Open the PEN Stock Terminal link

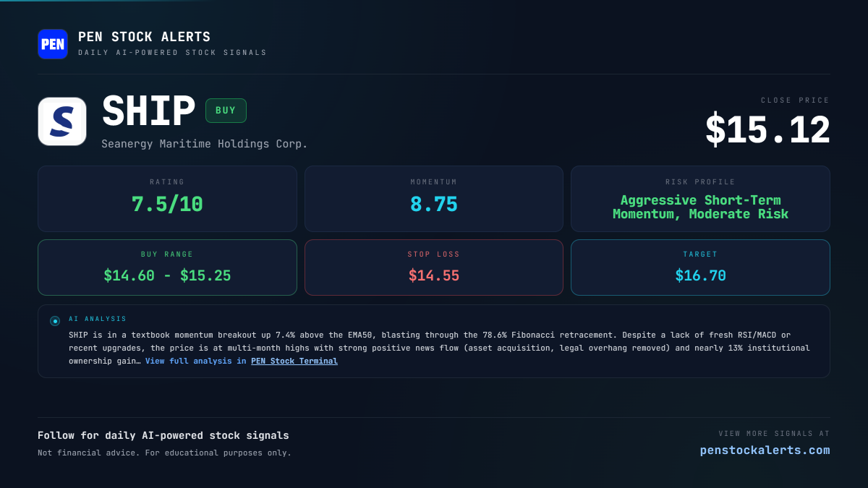(294, 361)
